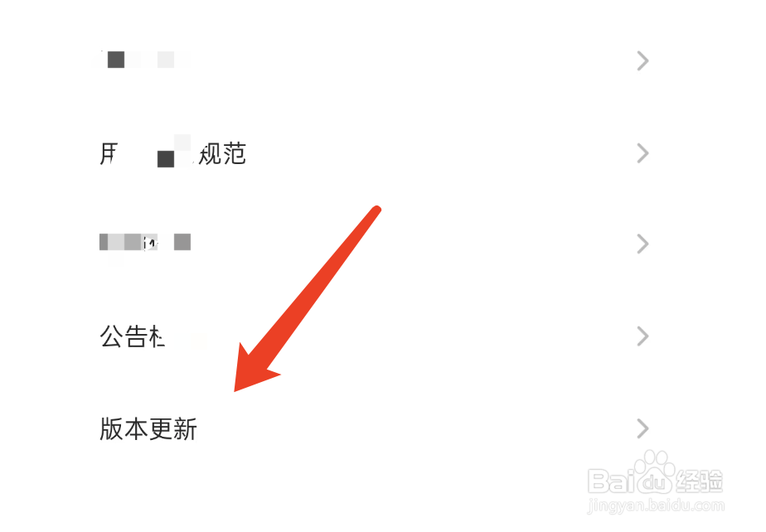Click the thin tail end of the red arrow
766x532 pixels.
pos(376,211)
